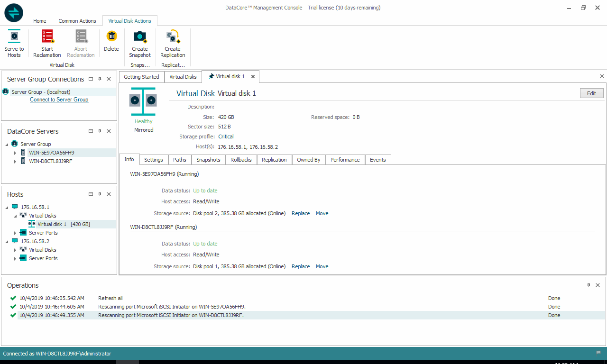
Task: Click the Critical storage profile value
Action: (226, 136)
